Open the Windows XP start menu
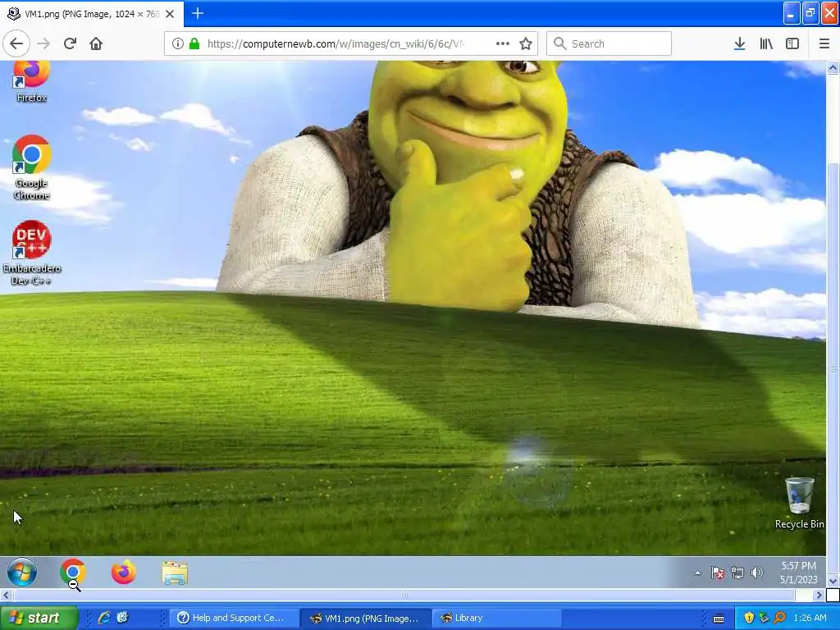840x630 pixels. tap(39, 618)
